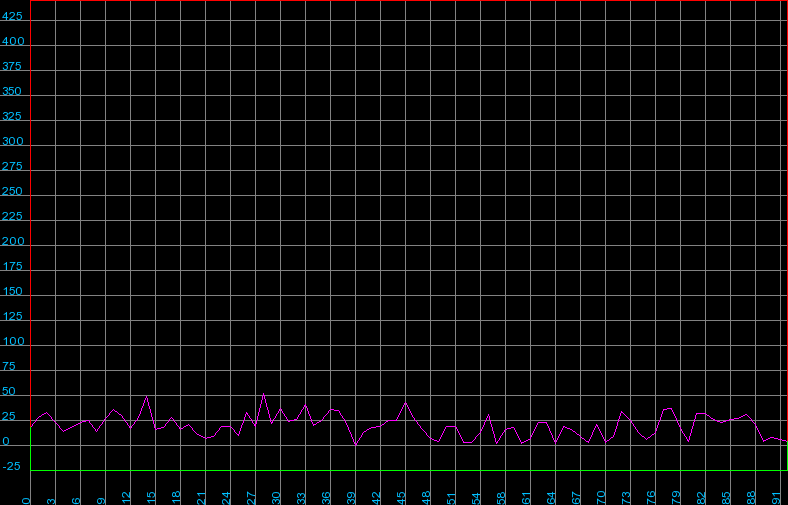
Task: Pick the 33 horizontal axis label
Action: [x=302, y=498]
